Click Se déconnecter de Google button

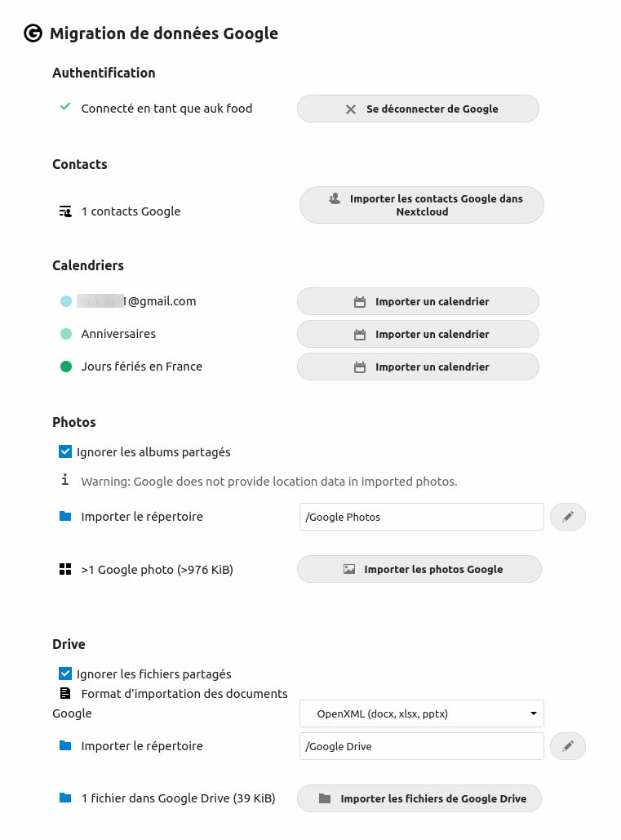pyautogui.click(x=418, y=109)
